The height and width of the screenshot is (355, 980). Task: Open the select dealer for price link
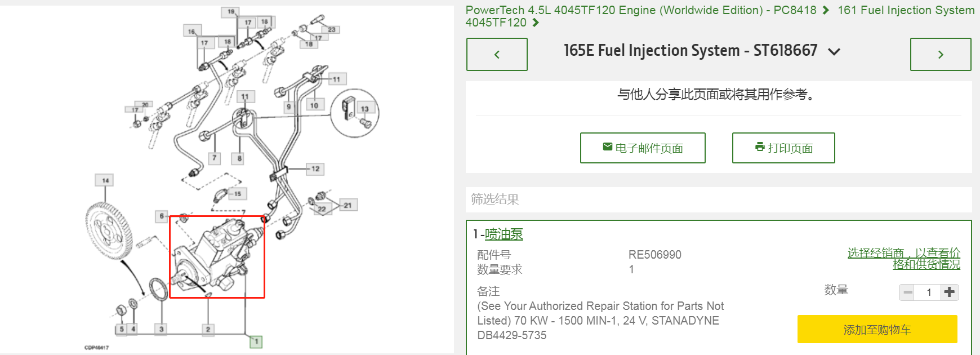click(903, 259)
